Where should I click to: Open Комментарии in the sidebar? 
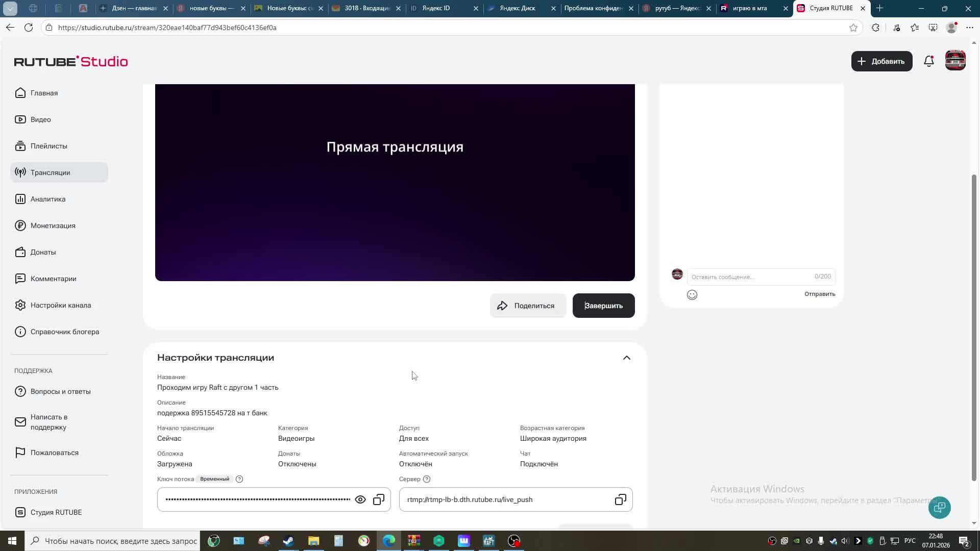[x=53, y=279]
